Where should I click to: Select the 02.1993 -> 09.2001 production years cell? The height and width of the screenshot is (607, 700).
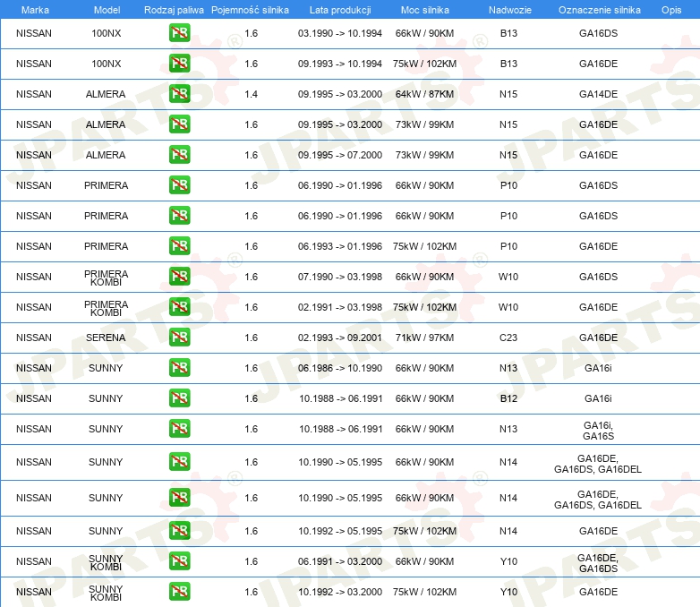[x=340, y=338]
